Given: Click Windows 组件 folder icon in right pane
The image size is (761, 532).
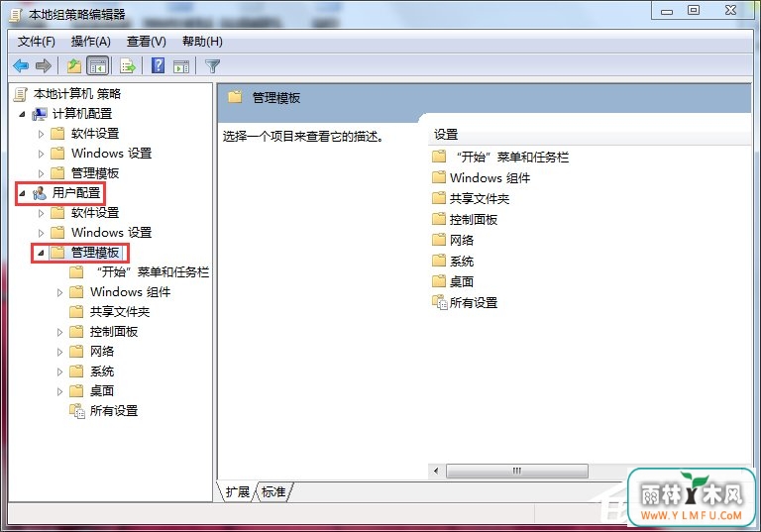Looking at the screenshot, I should (x=439, y=177).
